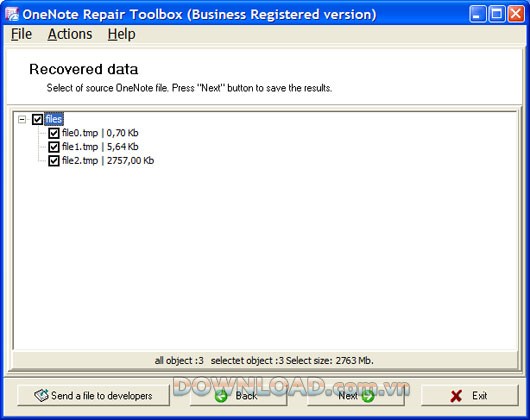The width and height of the screenshot is (530, 420).
Task: Proceed with the Next button
Action: click(x=356, y=395)
